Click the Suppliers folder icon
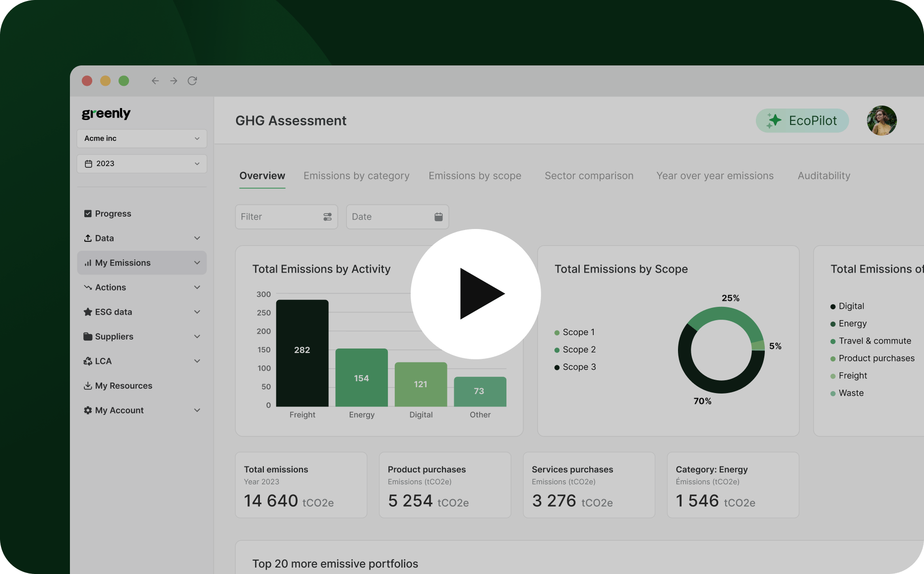The image size is (924, 574). pos(88,337)
